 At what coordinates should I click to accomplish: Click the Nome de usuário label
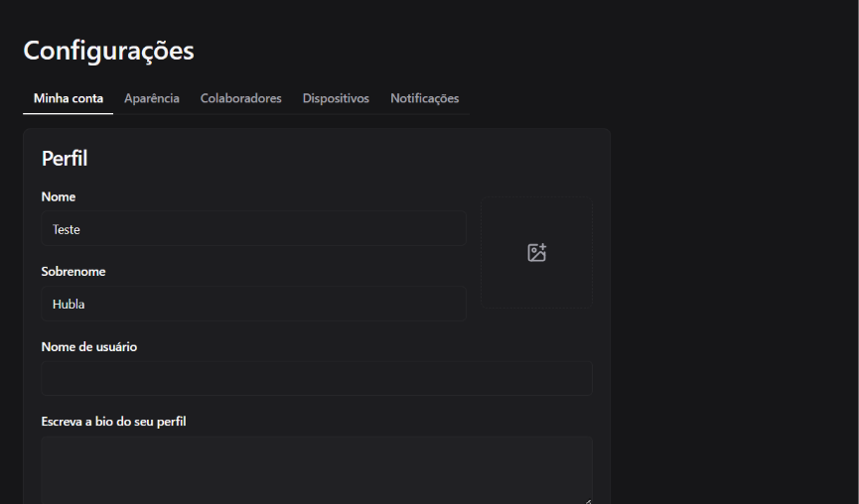click(x=89, y=346)
